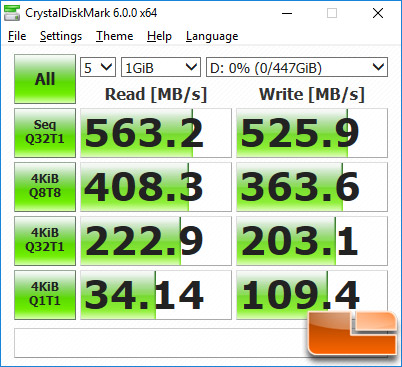Open the test count dropdown showing 5
The image size is (402, 367).
coord(98,67)
